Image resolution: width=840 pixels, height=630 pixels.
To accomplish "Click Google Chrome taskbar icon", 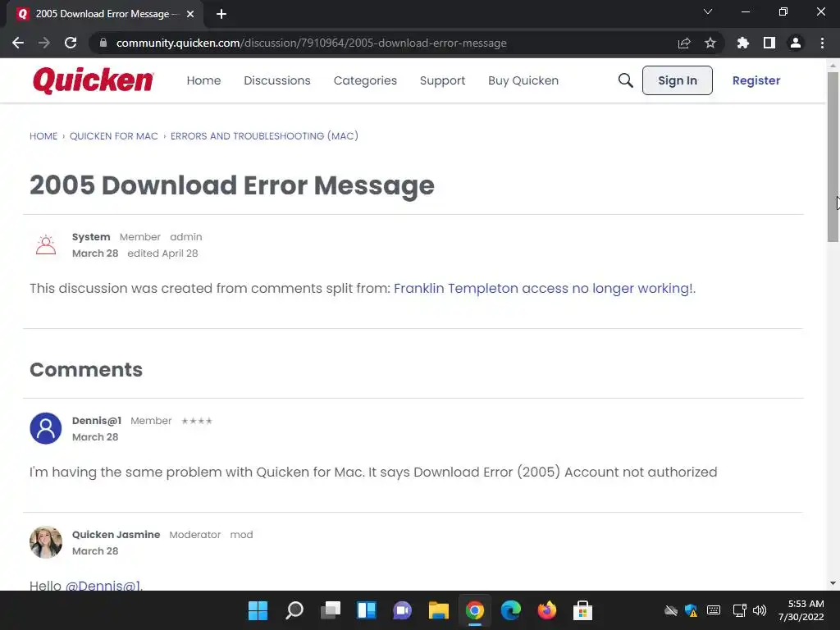I will pyautogui.click(x=475, y=610).
